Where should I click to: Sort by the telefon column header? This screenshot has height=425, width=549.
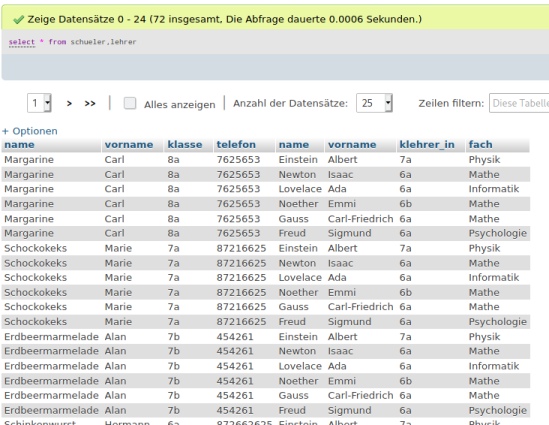coord(236,145)
